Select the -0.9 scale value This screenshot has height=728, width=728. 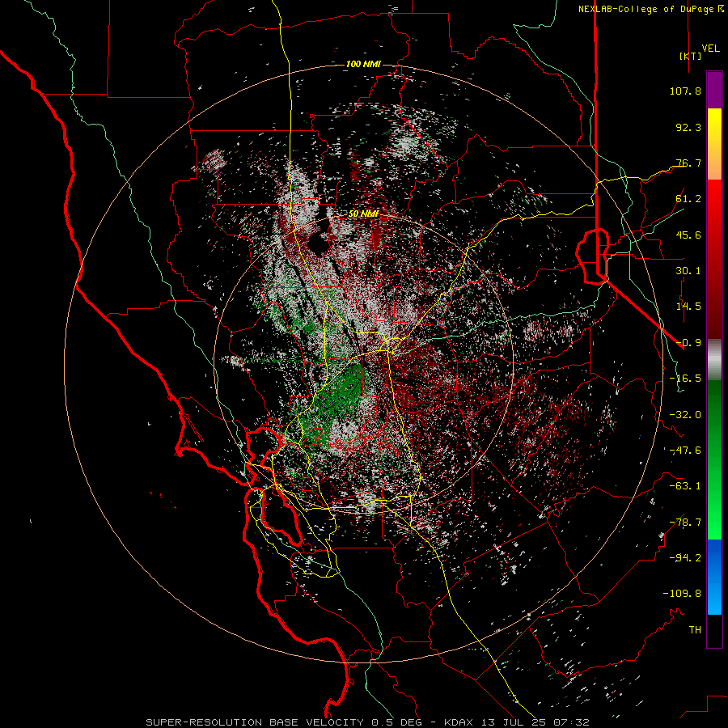coord(688,343)
